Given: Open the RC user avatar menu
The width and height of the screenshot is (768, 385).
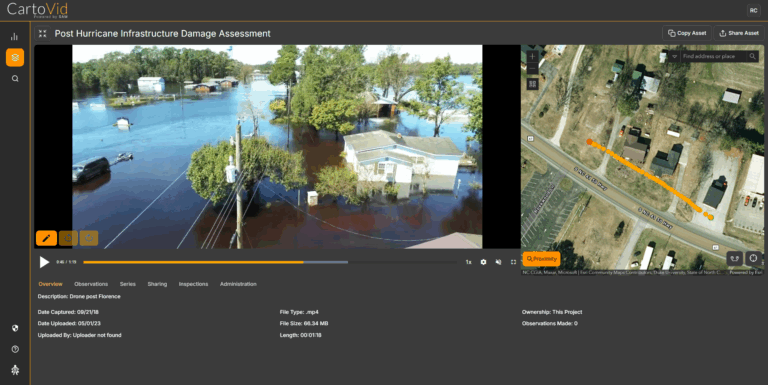Looking at the screenshot, I should tap(753, 10).
